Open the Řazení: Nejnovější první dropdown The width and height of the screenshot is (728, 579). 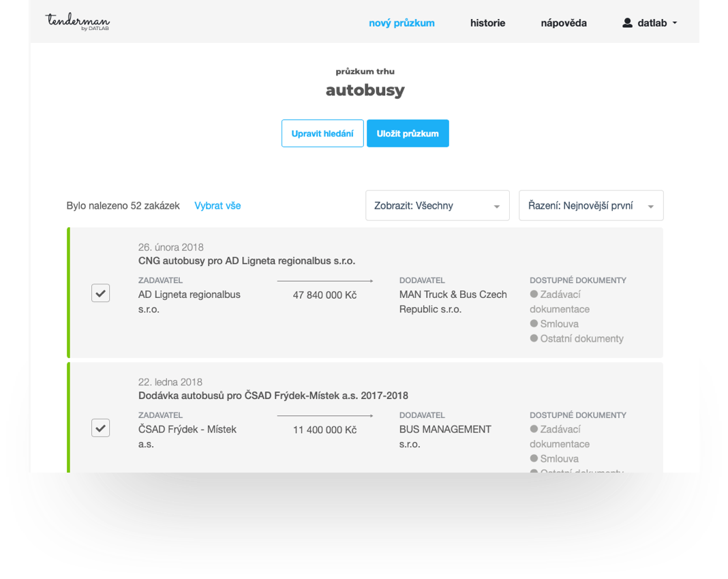click(591, 205)
